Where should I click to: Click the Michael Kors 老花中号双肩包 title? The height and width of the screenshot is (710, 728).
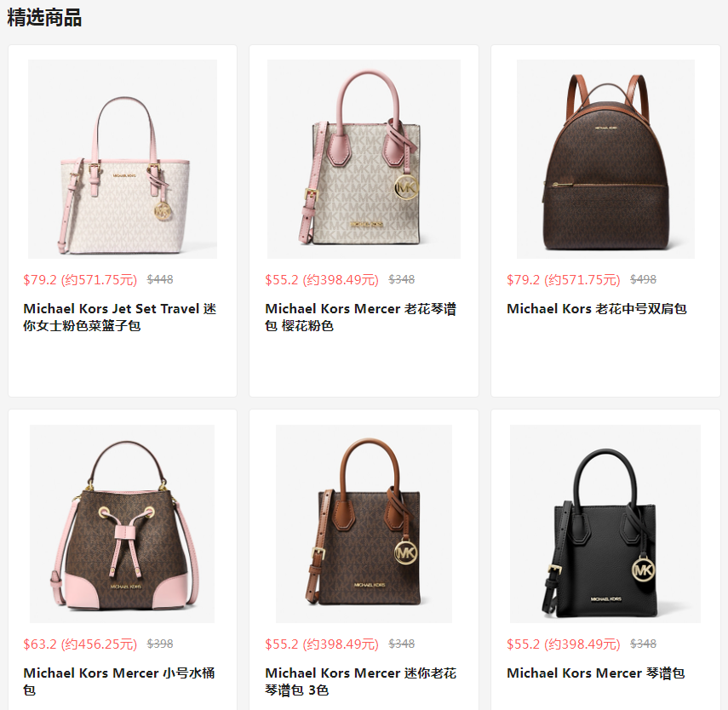pyautogui.click(x=597, y=309)
